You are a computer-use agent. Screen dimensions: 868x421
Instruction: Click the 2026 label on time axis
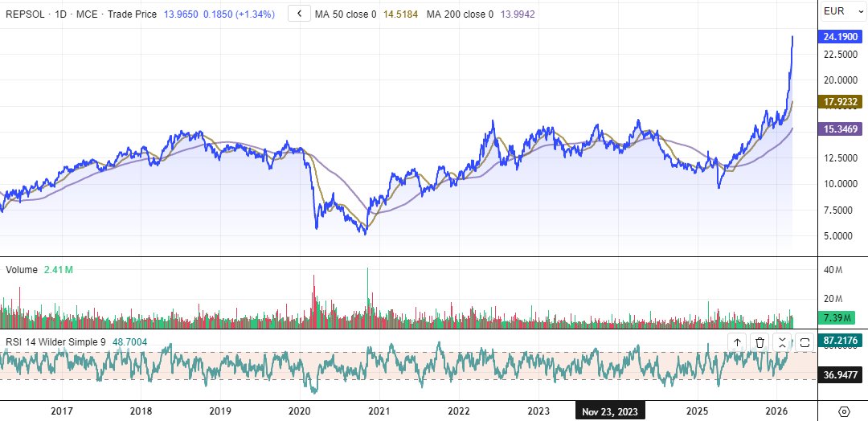(x=776, y=411)
